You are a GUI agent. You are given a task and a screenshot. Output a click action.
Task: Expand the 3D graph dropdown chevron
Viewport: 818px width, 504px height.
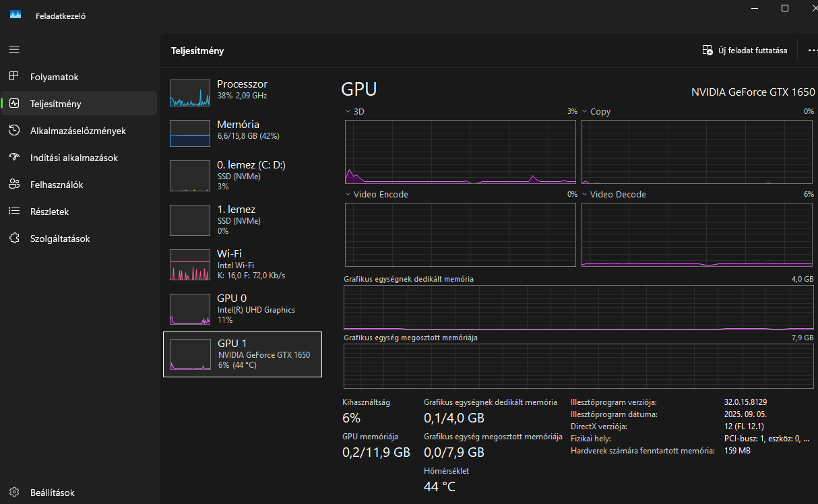tap(348, 112)
